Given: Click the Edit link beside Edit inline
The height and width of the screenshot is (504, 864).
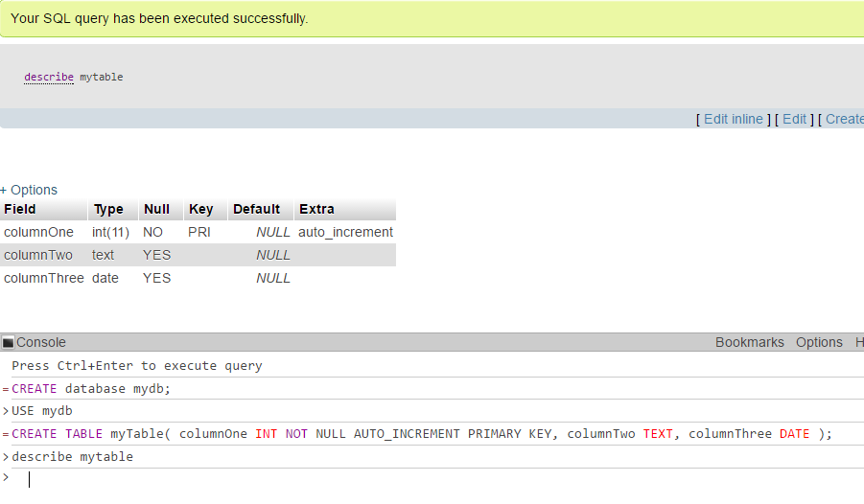Looking at the screenshot, I should point(794,119).
